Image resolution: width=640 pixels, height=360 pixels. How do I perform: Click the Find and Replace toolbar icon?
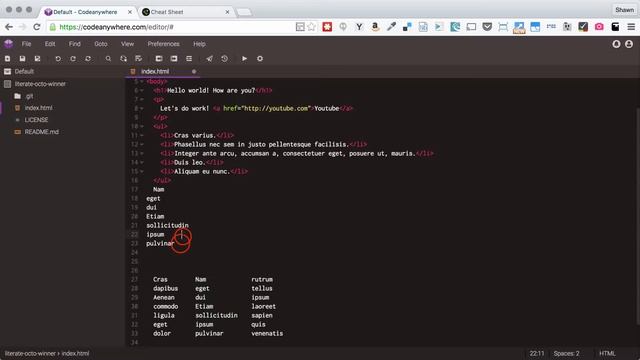point(123,59)
